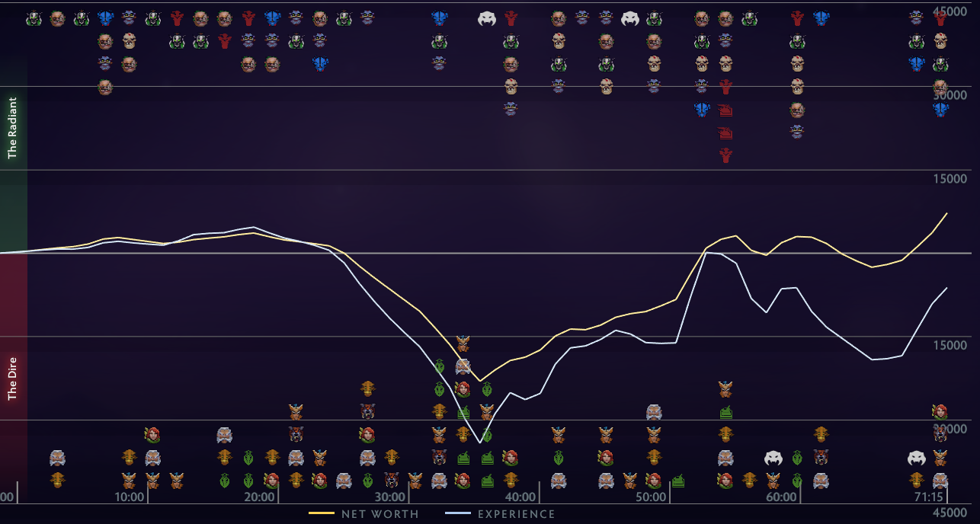Click the lowest point of the net worth line
Screen dimensions: 980x524
point(479,381)
